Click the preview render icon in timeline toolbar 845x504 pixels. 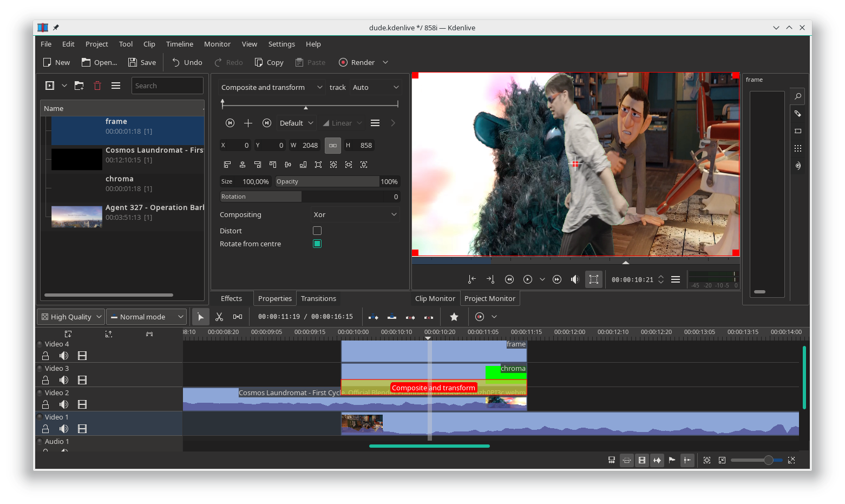pyautogui.click(x=480, y=317)
